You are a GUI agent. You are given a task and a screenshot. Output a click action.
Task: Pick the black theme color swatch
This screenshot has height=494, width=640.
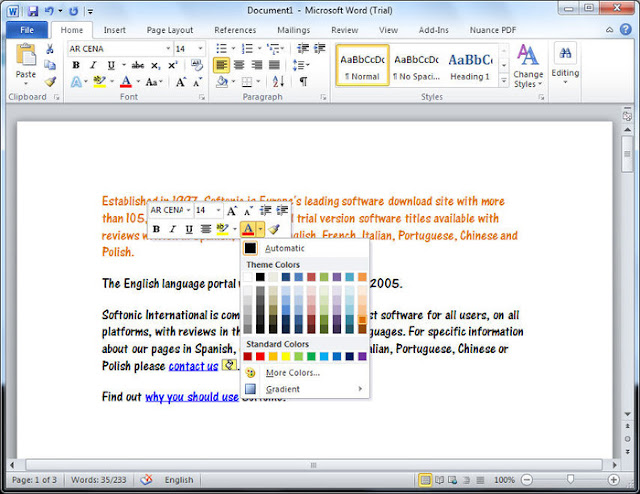260,277
